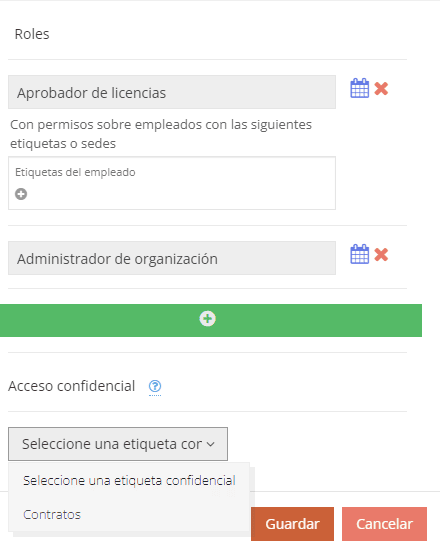Delete the Administrador de organización role
The image size is (440, 541).
tap(381, 255)
